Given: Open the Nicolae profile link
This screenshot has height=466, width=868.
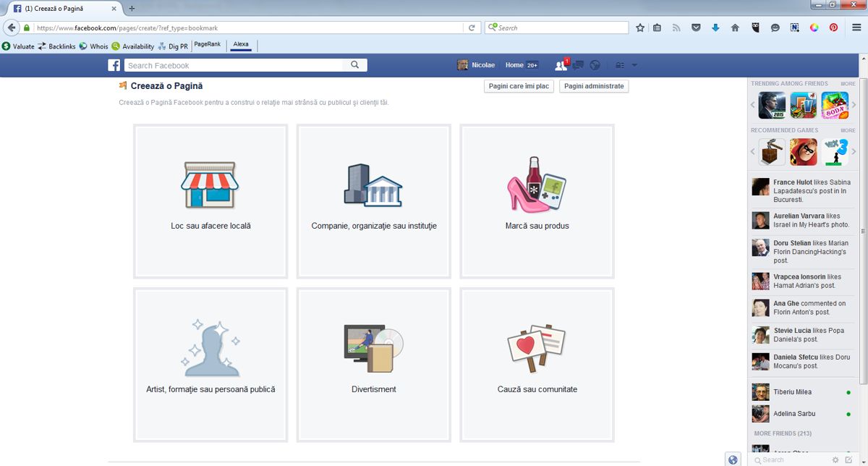Looking at the screenshot, I should pos(476,65).
